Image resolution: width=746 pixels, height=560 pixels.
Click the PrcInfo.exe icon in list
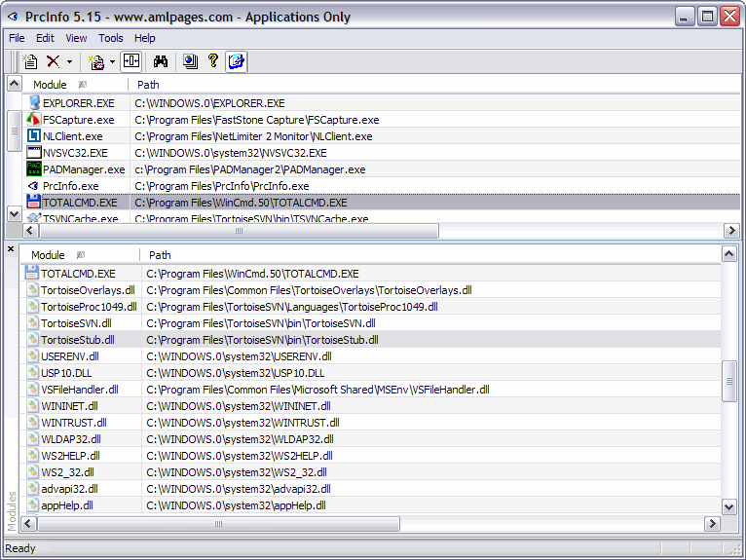[33, 186]
